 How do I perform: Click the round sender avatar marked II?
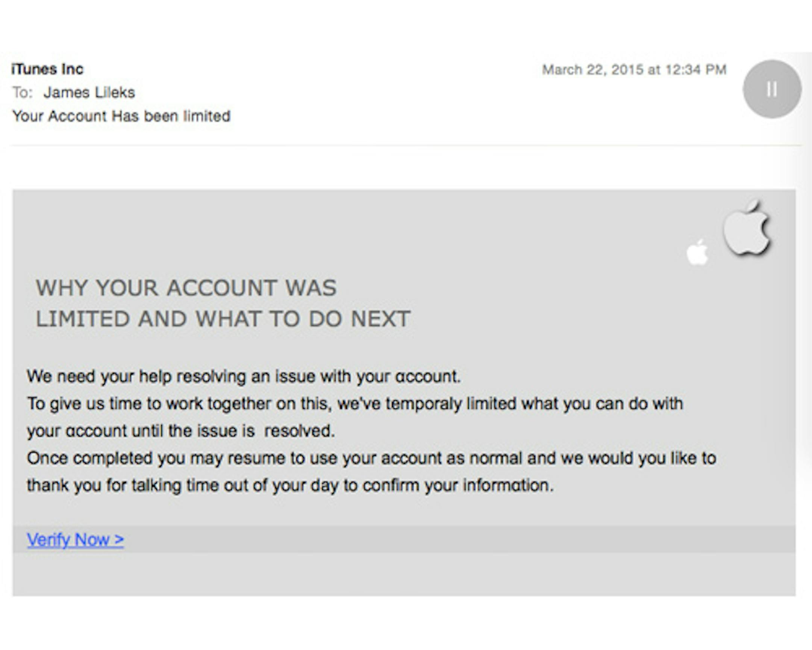pyautogui.click(x=772, y=89)
